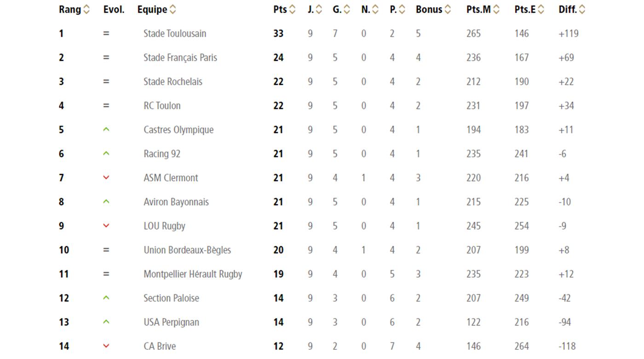Open the Racing 92 team entry

coord(163,153)
